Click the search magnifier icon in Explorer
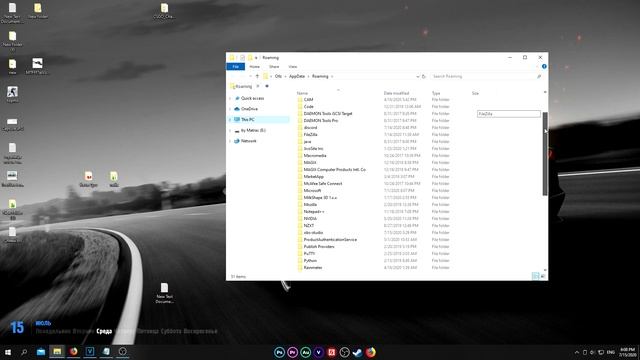 tap(539, 76)
